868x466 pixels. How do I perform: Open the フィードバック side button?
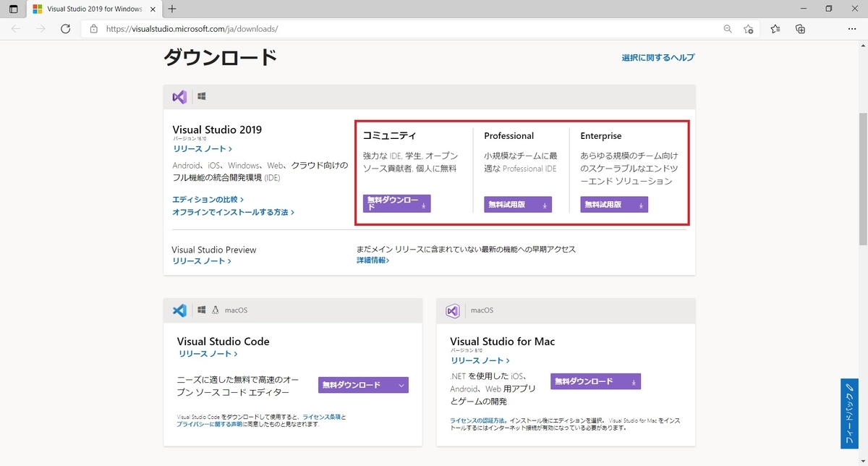coord(849,412)
